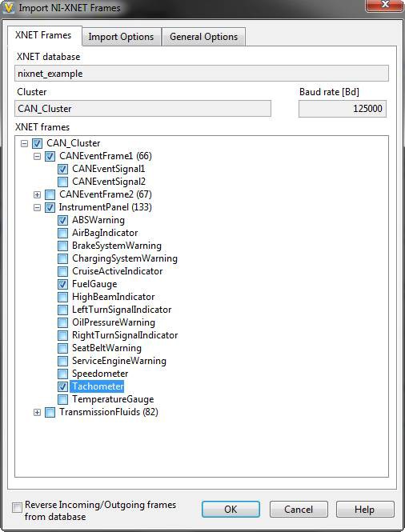Enable the CANEventFrame2 checkbox
The width and height of the screenshot is (405, 532).
pyautogui.click(x=50, y=194)
